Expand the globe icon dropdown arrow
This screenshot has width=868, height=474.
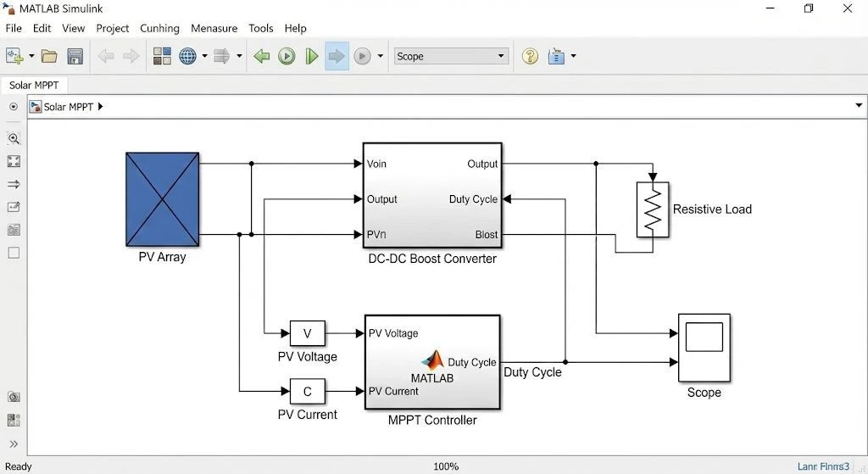(204, 56)
